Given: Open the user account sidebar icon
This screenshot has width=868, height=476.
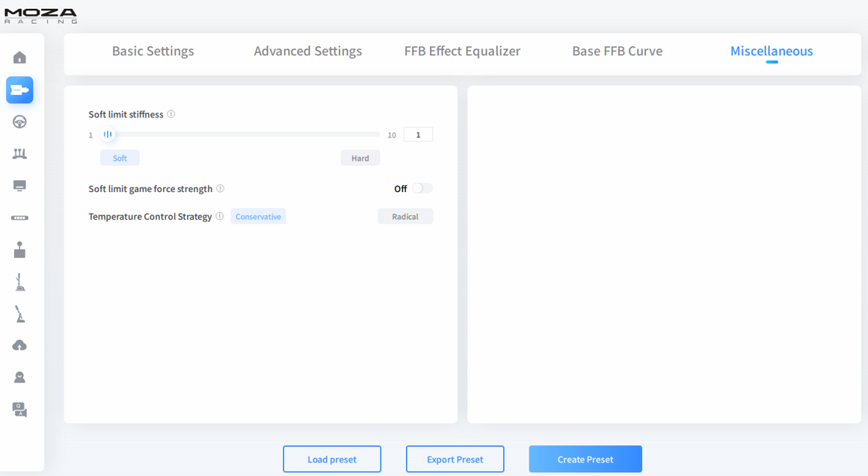Looking at the screenshot, I should pos(19,377).
